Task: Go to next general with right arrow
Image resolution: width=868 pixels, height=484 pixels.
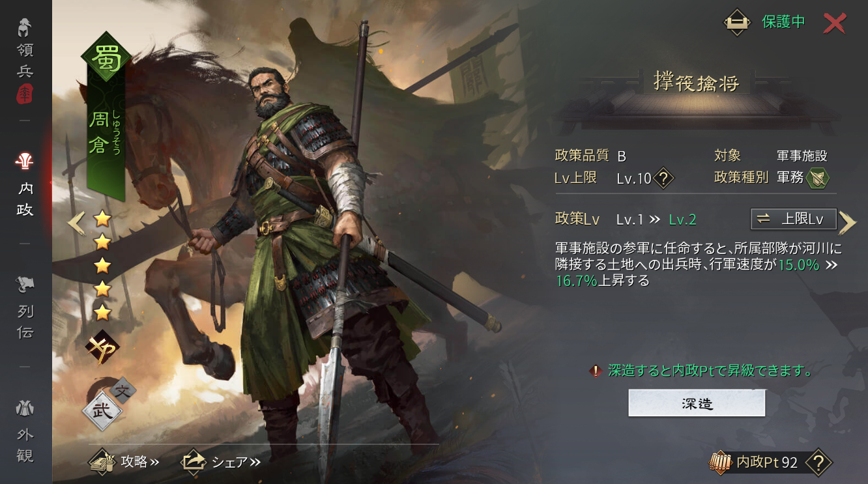Action: pos(847,222)
